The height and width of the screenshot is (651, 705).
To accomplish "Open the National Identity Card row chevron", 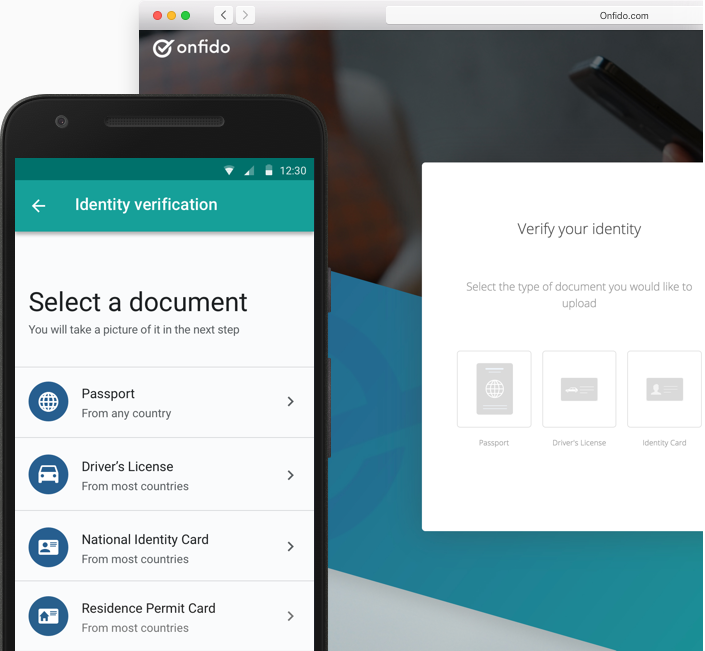I will point(290,546).
